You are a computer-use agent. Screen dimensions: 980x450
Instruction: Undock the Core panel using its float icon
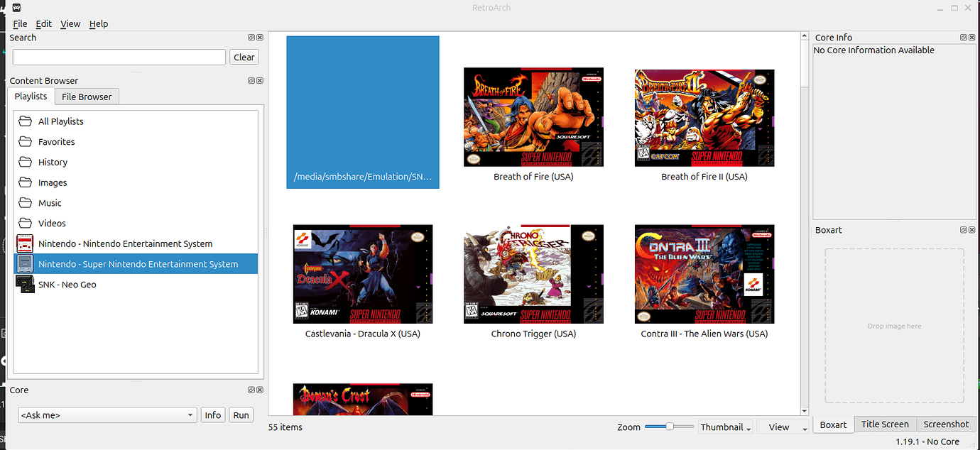(x=251, y=389)
